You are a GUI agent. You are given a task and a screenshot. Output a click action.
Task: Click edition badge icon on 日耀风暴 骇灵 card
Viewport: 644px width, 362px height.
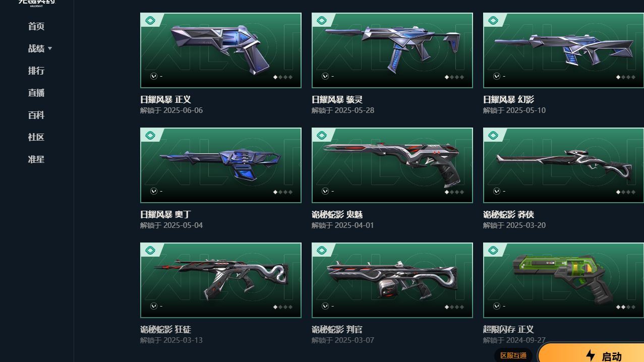[322, 21]
